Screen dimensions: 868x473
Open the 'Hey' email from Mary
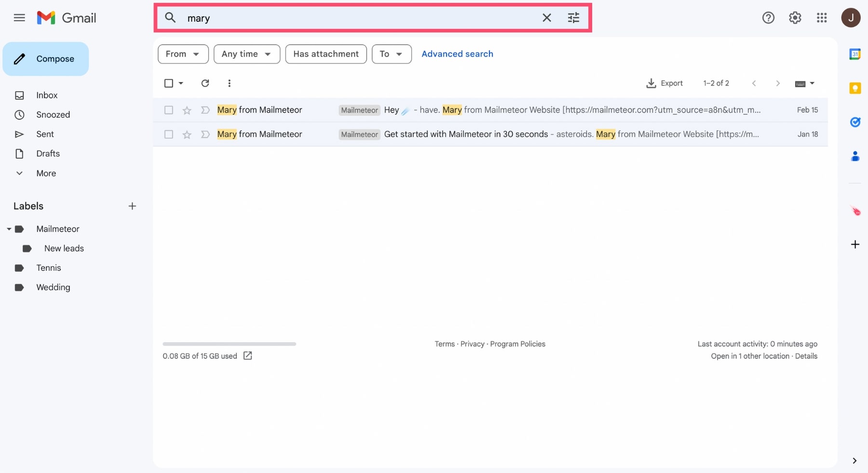pyautogui.click(x=490, y=110)
